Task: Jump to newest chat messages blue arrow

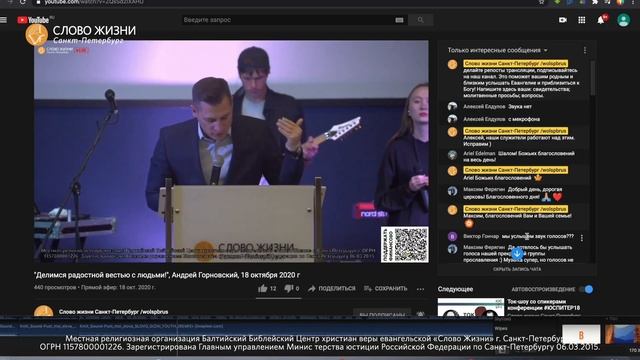Action: click(517, 253)
